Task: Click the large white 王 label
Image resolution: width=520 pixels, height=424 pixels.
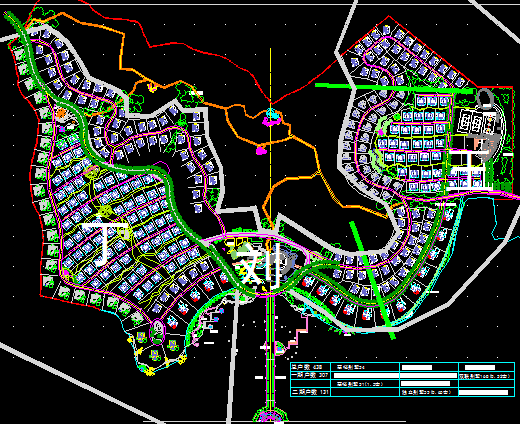Action: 468,170
